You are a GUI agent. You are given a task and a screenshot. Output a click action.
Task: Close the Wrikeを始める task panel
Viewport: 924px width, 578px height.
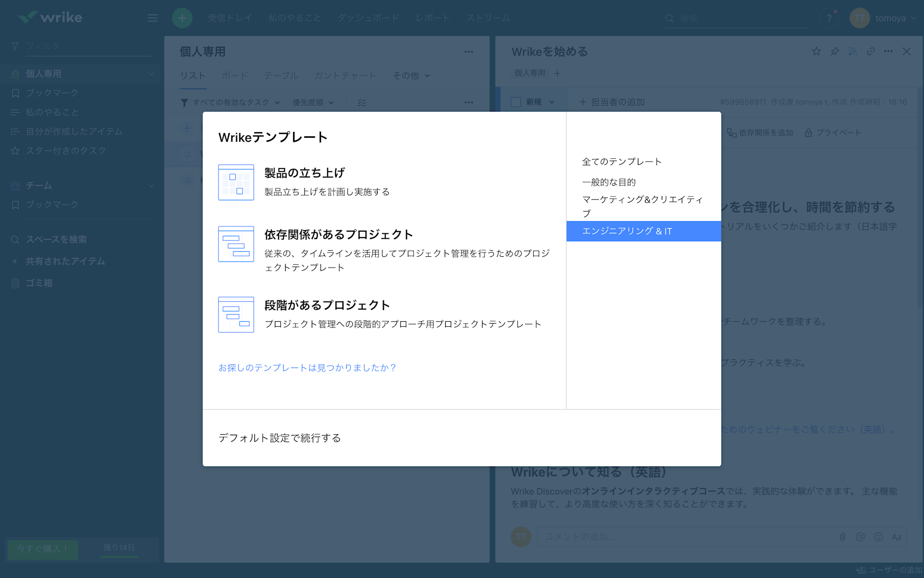coord(906,51)
